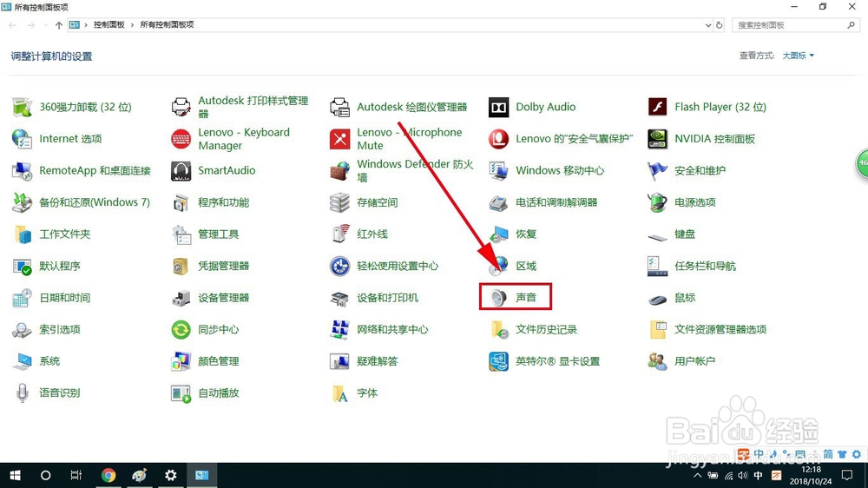868x488 pixels.
Task: Expand the address bar history dropdown
Action: coord(708,25)
